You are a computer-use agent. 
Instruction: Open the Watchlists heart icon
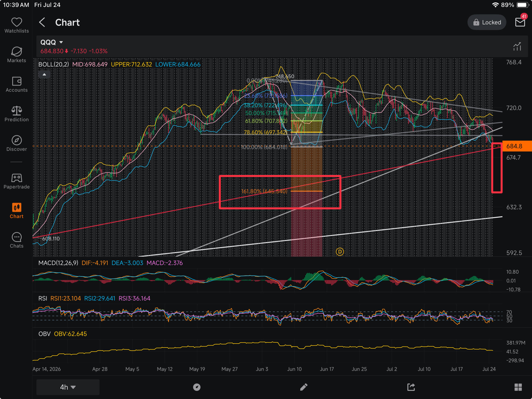click(x=17, y=22)
